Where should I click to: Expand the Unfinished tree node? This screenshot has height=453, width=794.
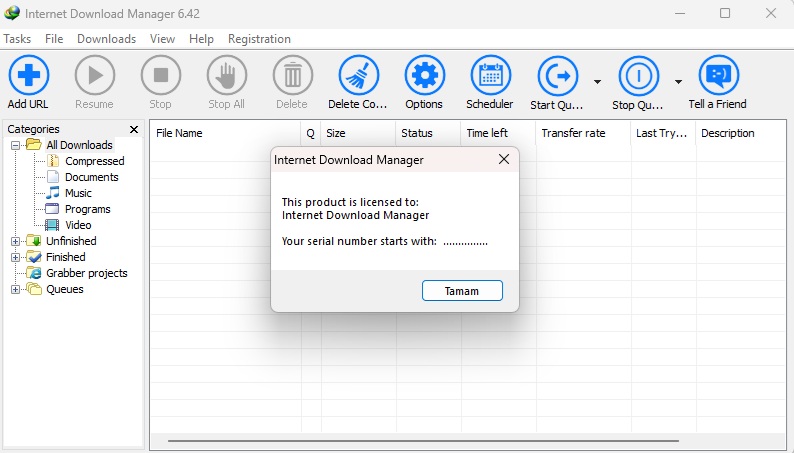coord(16,241)
